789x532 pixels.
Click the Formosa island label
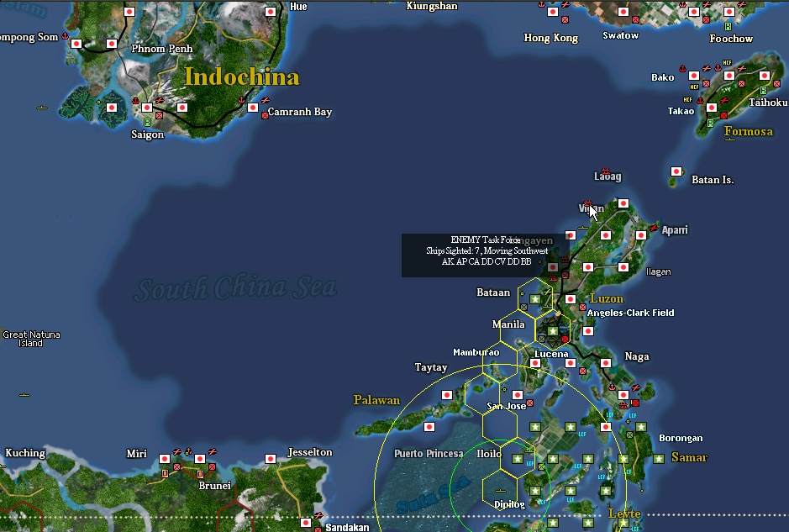749,131
